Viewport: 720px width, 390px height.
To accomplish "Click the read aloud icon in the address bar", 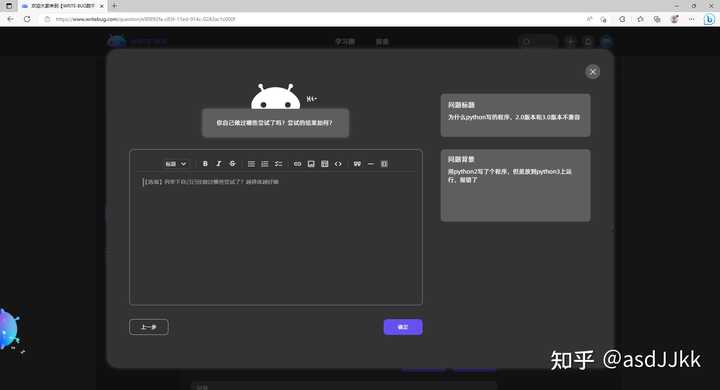I will [x=589, y=19].
